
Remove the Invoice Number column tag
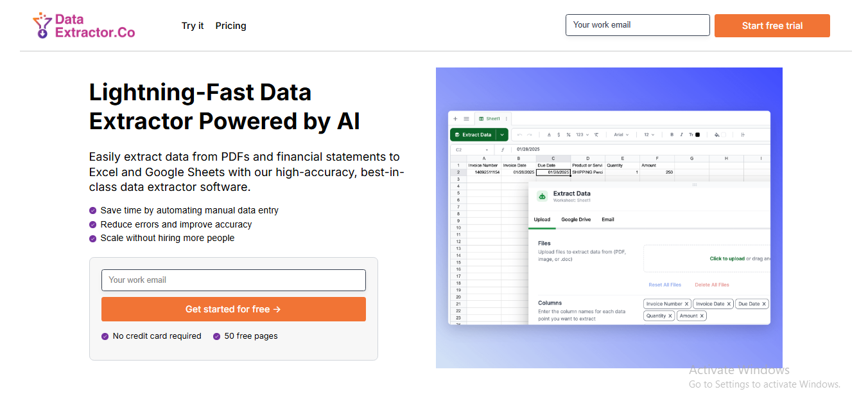[686, 304]
